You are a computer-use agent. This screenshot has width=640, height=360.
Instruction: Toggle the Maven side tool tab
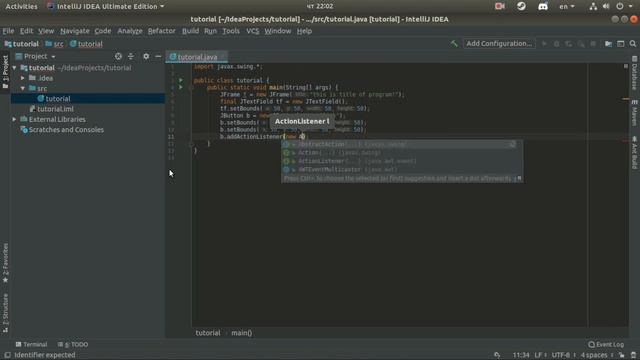(x=634, y=113)
